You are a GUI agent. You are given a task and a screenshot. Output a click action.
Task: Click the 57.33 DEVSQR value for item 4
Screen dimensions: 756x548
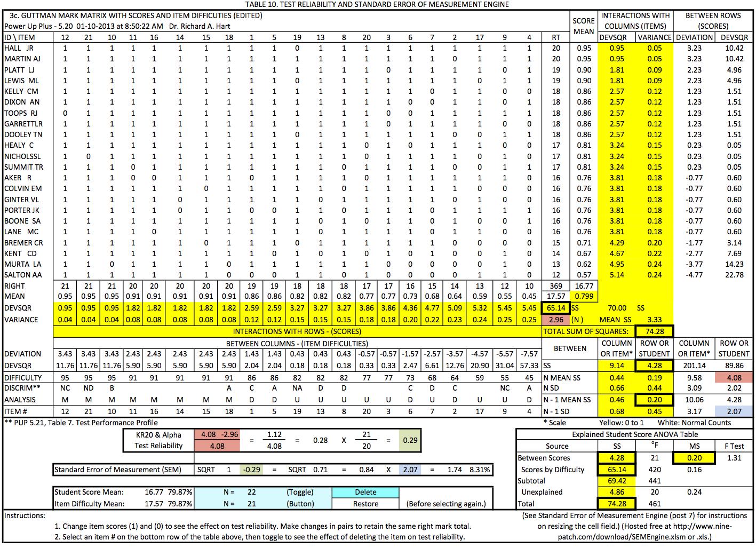529,366
